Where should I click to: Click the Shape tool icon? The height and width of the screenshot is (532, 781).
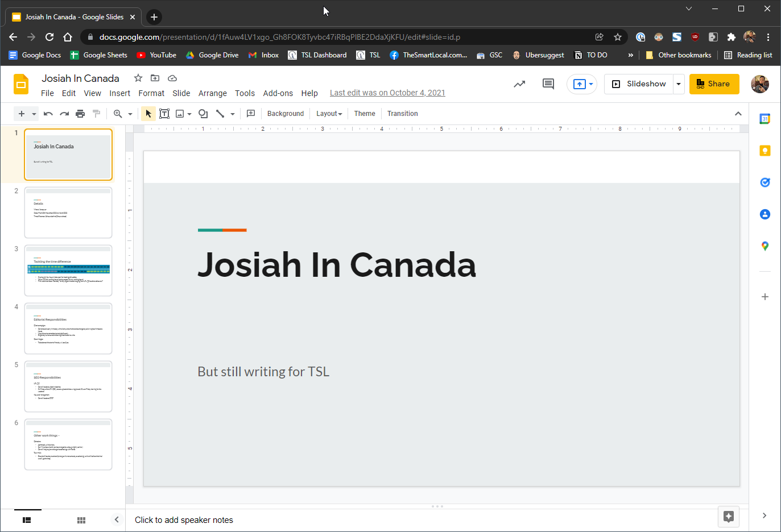(203, 114)
